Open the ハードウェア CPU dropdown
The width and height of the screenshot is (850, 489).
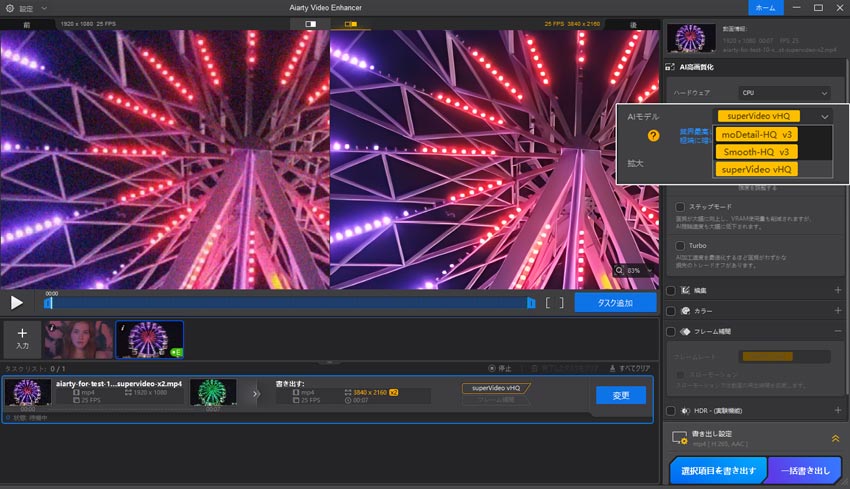click(784, 93)
